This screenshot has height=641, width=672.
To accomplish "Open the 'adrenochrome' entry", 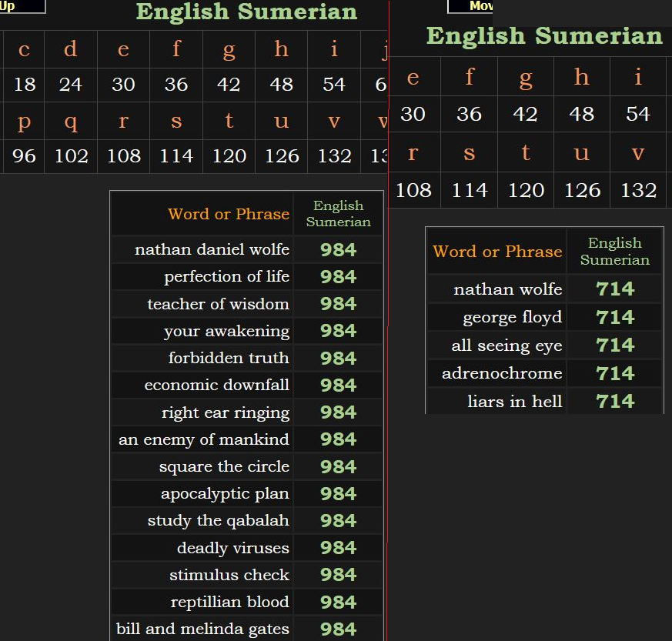I will coord(503,373).
